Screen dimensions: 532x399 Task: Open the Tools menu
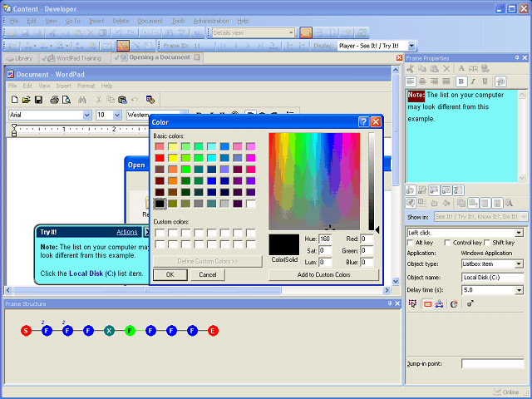pos(178,21)
